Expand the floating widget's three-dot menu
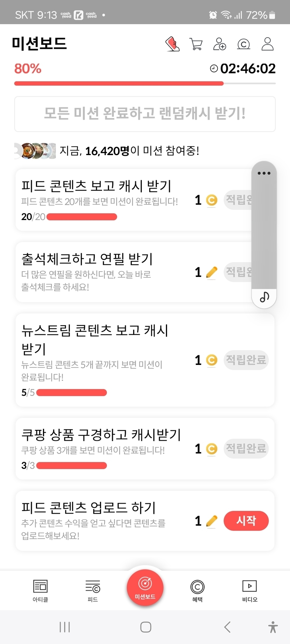 pos(264,173)
